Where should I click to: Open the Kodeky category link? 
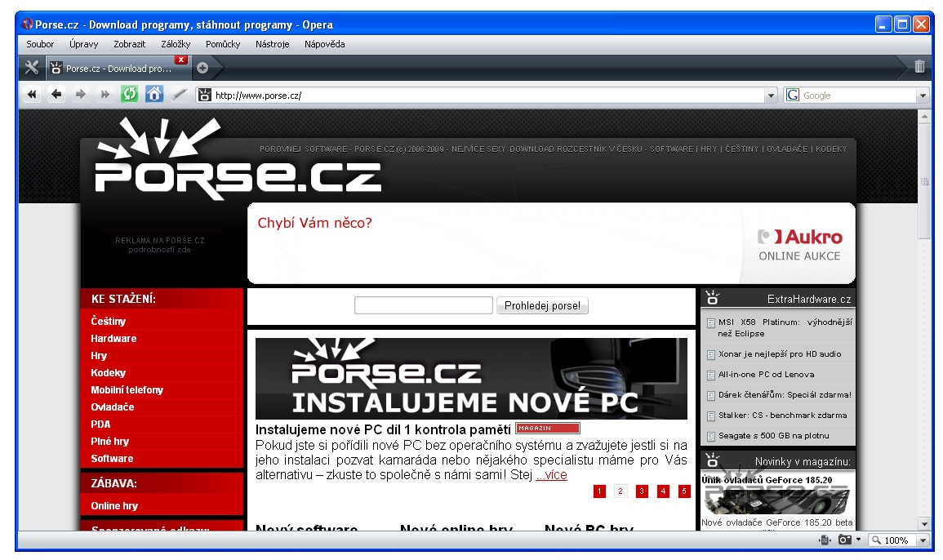tap(109, 373)
